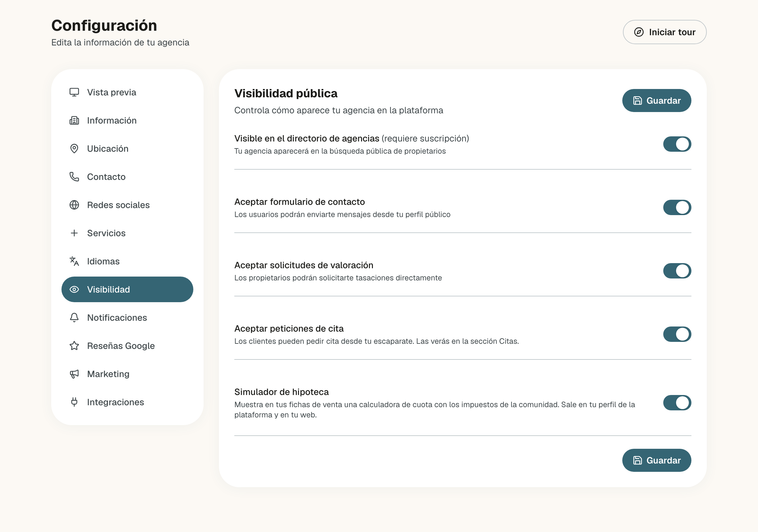The height and width of the screenshot is (532, 758).
Task: Click 'Los usuarios podrán enviarte mensajes' description
Action: tap(343, 215)
